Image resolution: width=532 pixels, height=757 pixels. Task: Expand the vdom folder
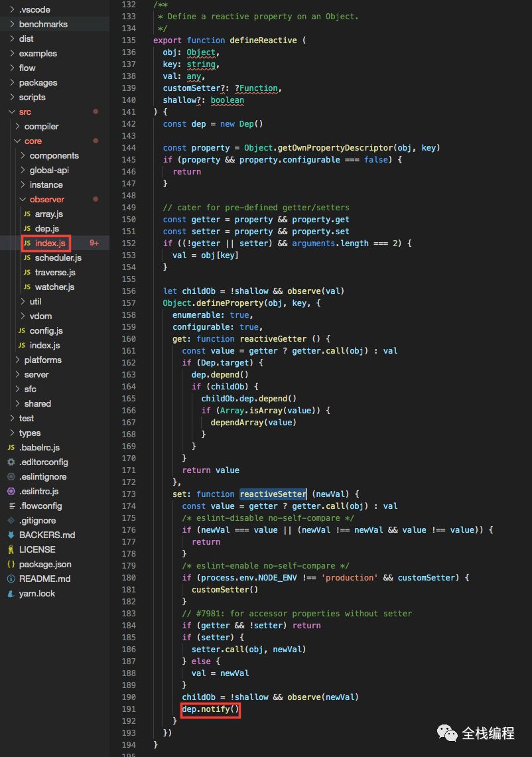pos(23,316)
